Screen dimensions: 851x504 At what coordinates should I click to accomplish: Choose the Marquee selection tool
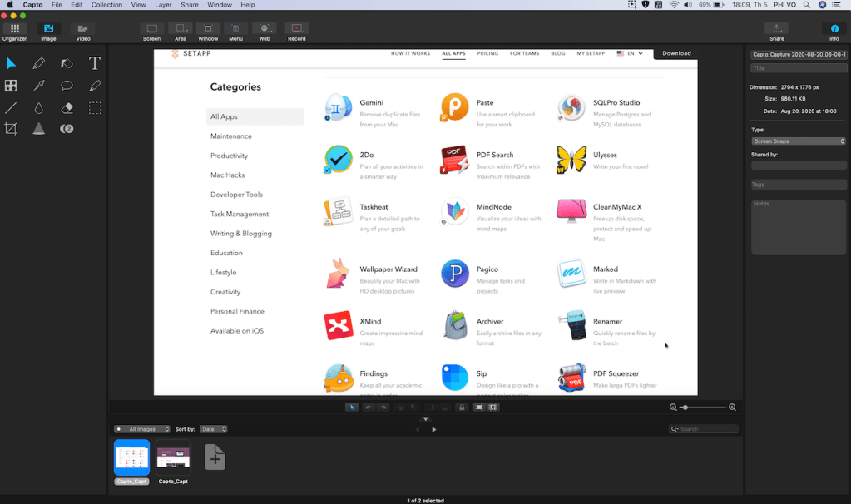coord(95,108)
